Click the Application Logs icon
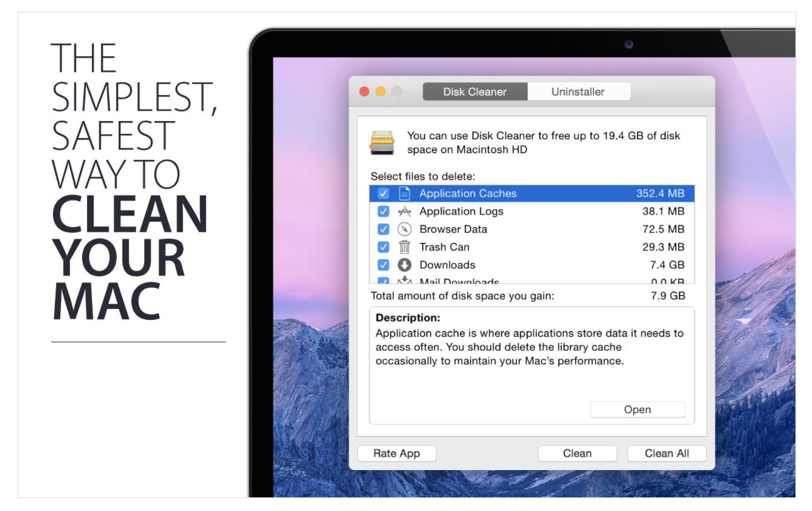Viewport: 812px width, 511px height. pyautogui.click(x=404, y=212)
